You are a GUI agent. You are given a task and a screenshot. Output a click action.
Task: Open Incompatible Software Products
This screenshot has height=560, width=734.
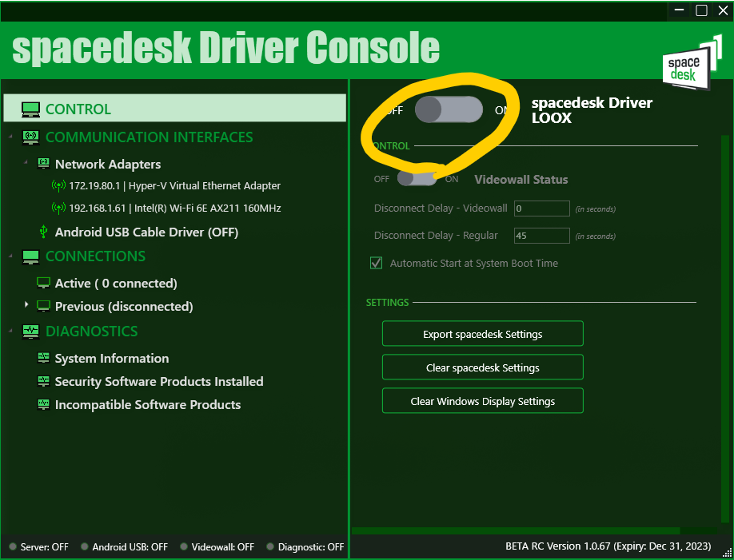(148, 405)
